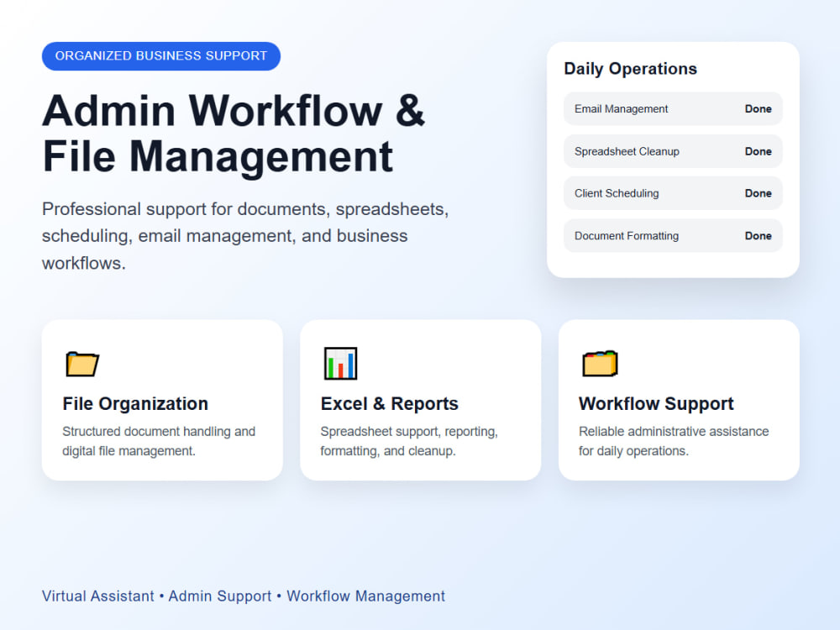The height and width of the screenshot is (630, 840).
Task: Click the Workflow Support card title
Action: (x=656, y=403)
